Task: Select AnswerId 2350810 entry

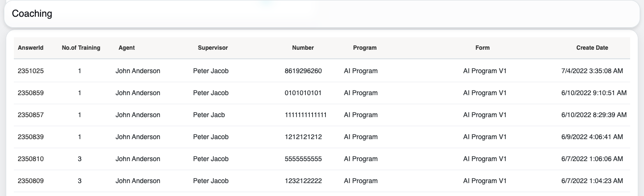Action: (x=31, y=159)
